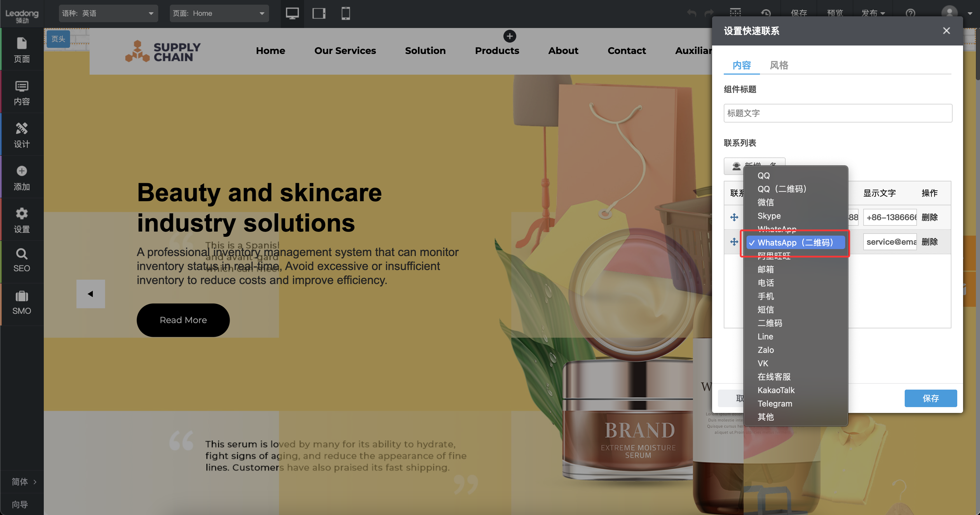
Task: Switch to tablet preview icon
Action: tap(319, 13)
